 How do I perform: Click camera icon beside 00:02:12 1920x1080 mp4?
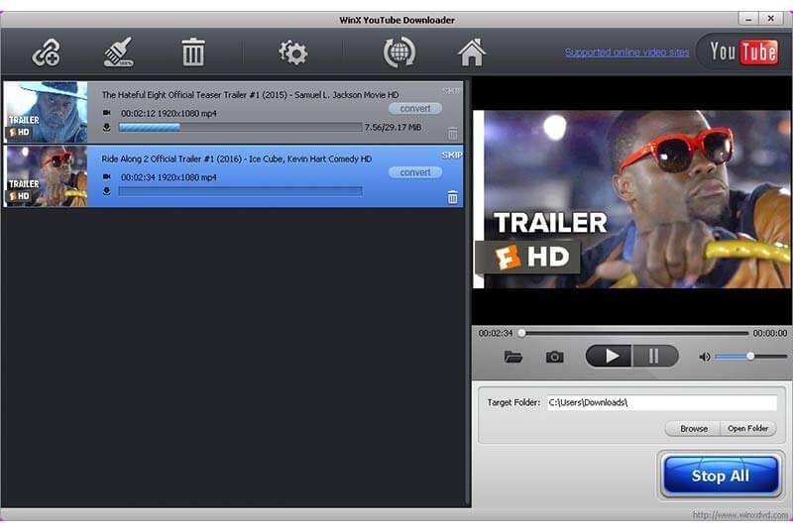(x=107, y=113)
